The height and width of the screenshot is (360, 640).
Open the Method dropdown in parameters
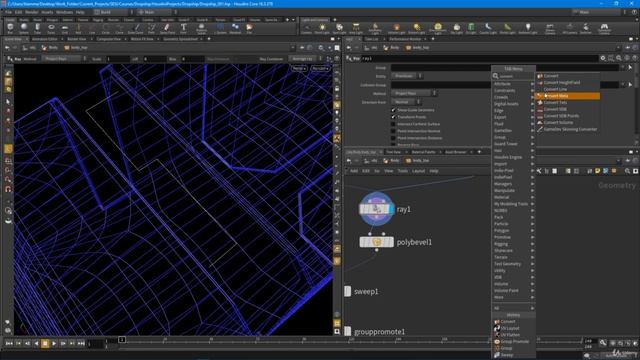(414, 93)
